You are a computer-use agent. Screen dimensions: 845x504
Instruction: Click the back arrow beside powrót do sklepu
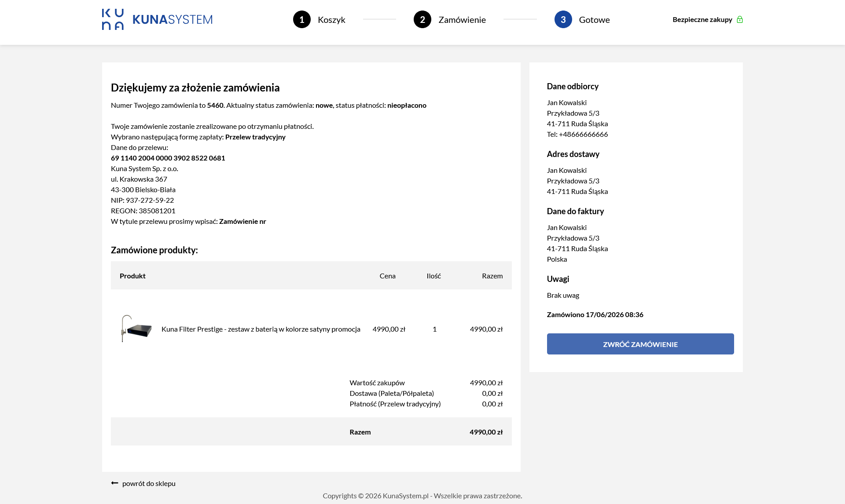tap(115, 483)
